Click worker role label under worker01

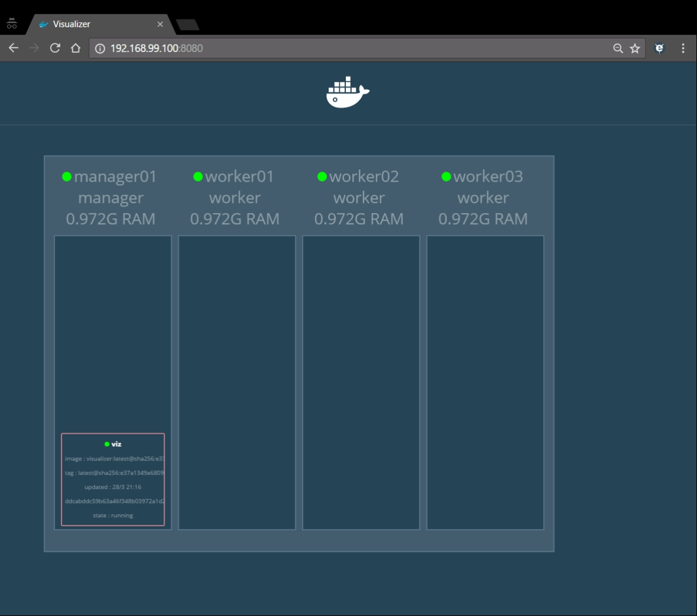[x=235, y=198]
